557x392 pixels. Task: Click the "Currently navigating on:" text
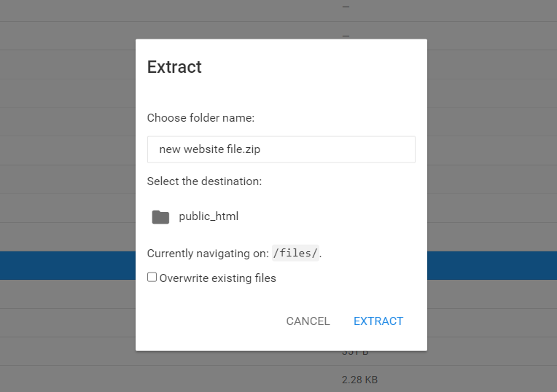(x=208, y=254)
